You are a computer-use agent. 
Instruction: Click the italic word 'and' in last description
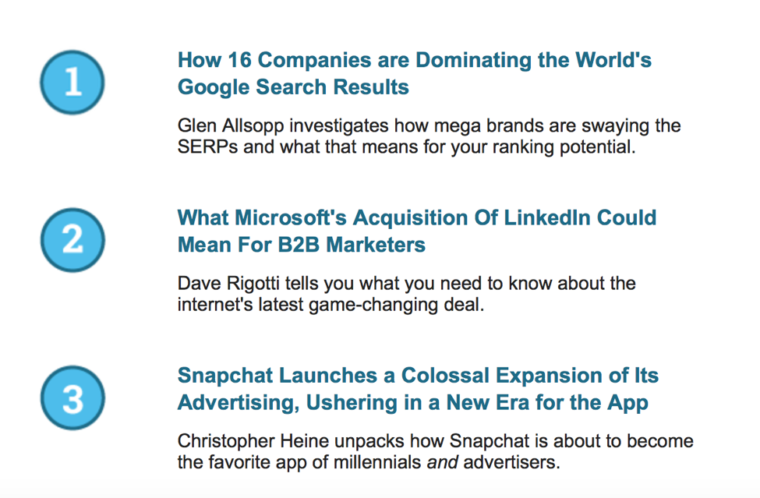442,463
